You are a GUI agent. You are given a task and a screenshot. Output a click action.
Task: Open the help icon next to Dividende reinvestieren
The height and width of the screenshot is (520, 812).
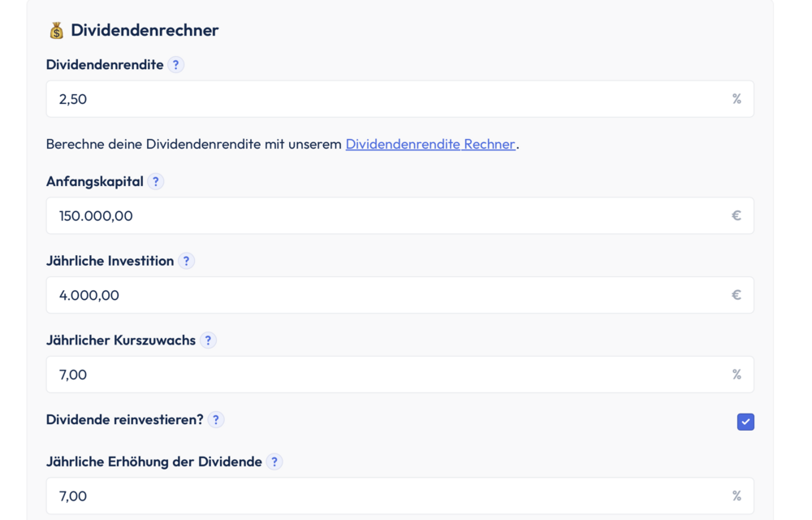215,419
